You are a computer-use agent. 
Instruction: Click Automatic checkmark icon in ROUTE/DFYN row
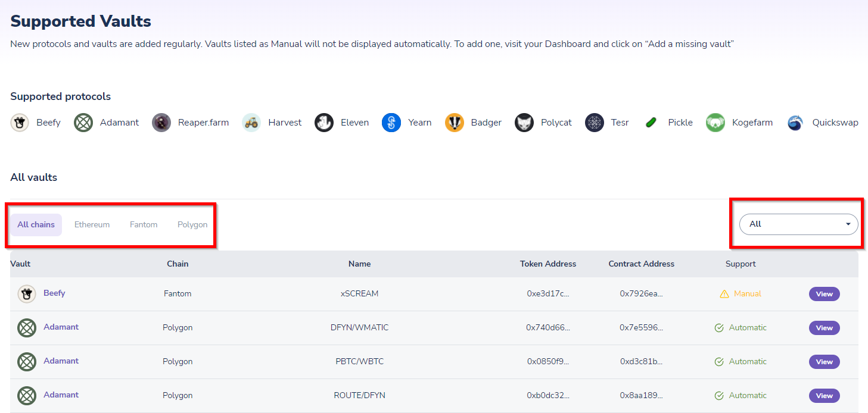pyautogui.click(x=719, y=396)
